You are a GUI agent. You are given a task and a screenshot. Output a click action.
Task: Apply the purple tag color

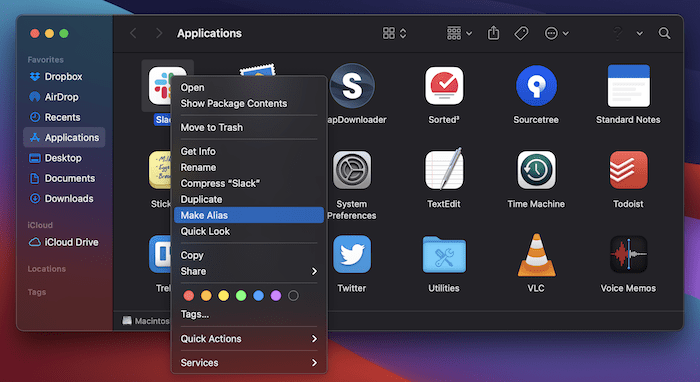click(276, 295)
